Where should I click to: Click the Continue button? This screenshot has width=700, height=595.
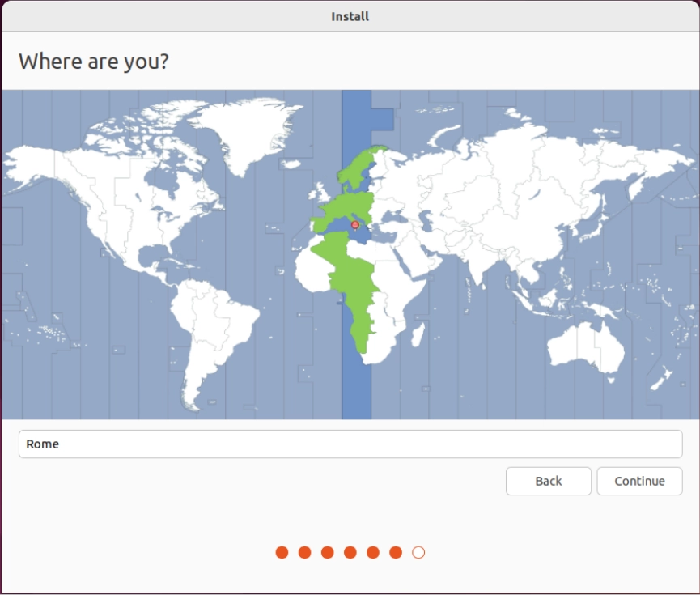pos(639,481)
